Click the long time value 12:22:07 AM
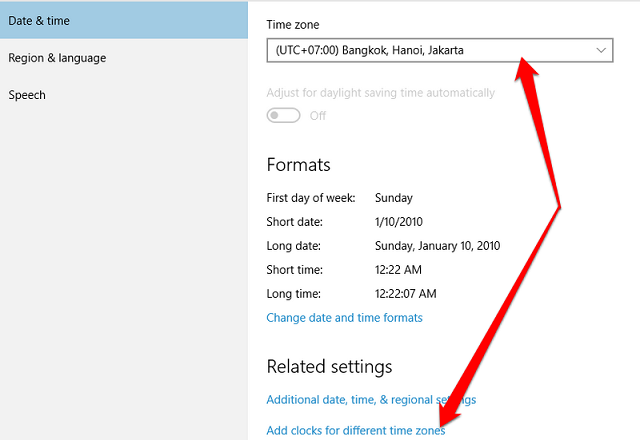Image resolution: width=640 pixels, height=440 pixels. tap(408, 294)
